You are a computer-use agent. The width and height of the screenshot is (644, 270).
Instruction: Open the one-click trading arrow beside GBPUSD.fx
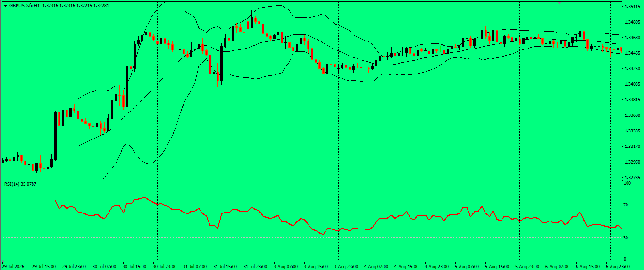[x=5, y=5]
